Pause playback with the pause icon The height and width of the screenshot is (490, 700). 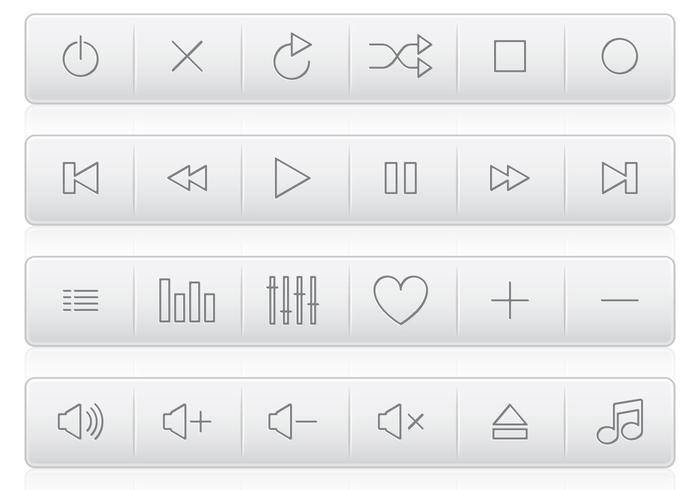coord(401,178)
